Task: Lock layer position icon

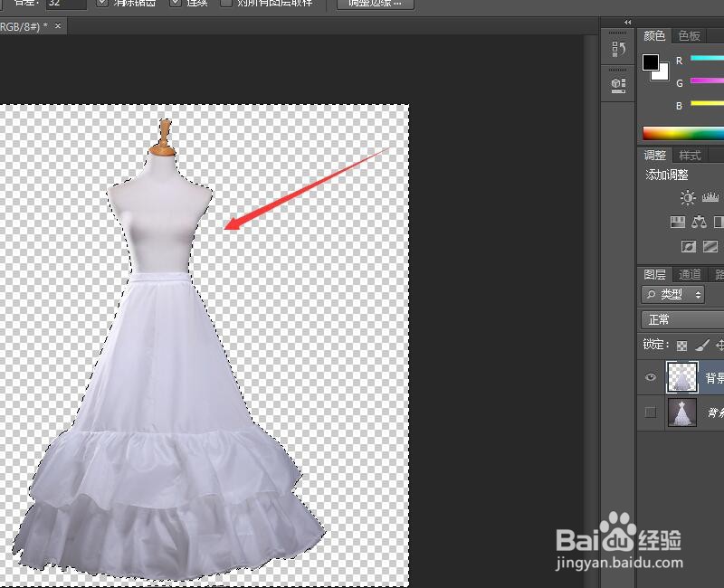Action: (719, 345)
